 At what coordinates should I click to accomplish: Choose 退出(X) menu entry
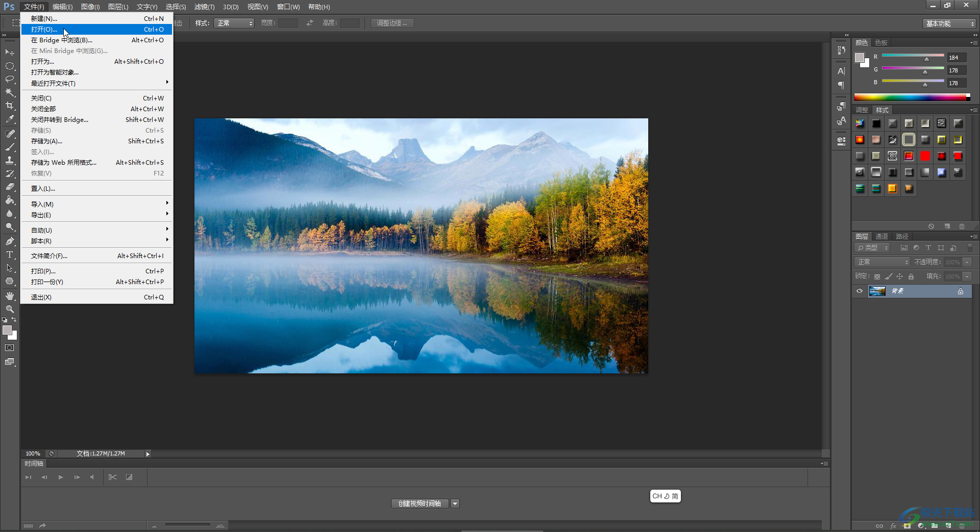pos(96,297)
